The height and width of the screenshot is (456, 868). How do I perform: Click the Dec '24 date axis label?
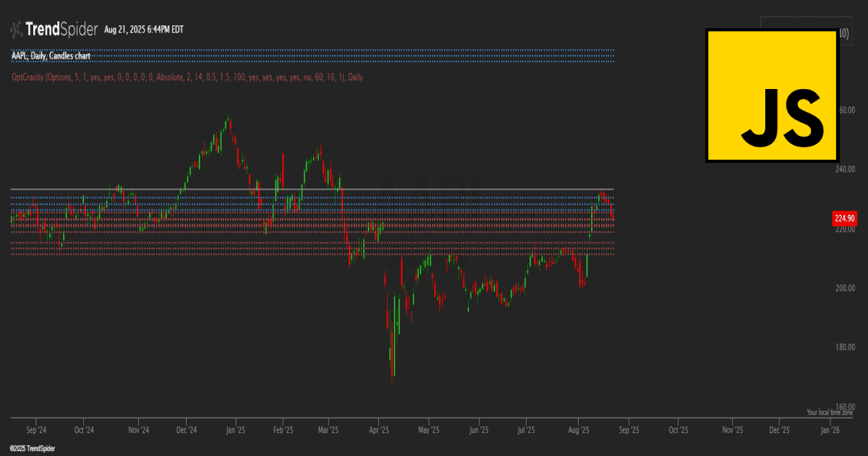coord(187,430)
